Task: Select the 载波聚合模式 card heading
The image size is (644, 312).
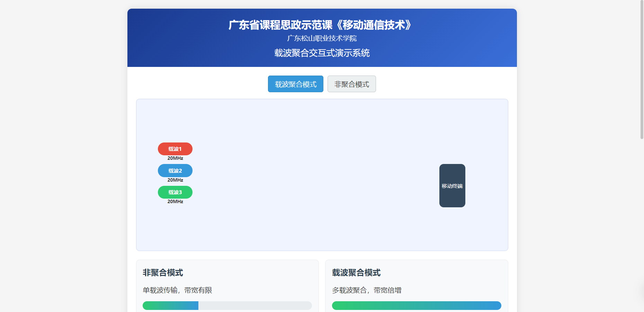Action: tap(356, 272)
